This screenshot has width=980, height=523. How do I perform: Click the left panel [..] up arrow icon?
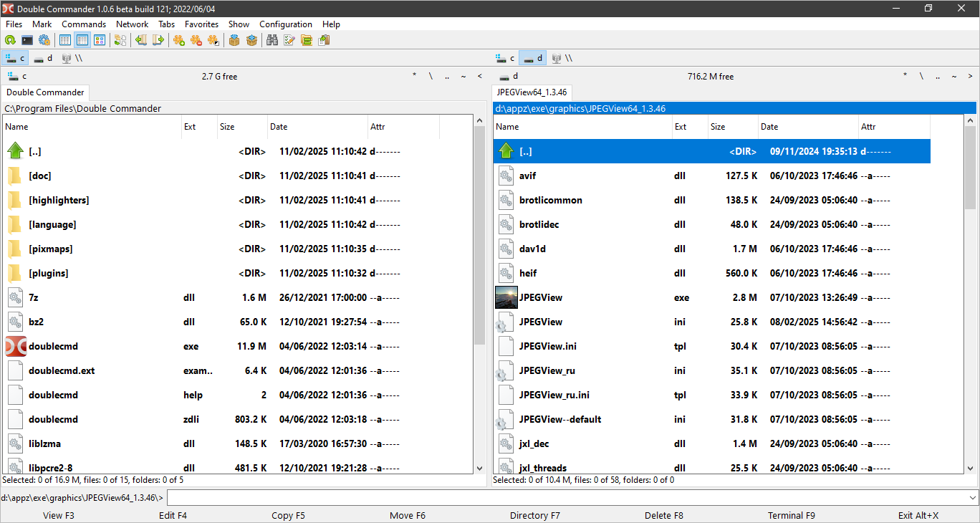16,151
